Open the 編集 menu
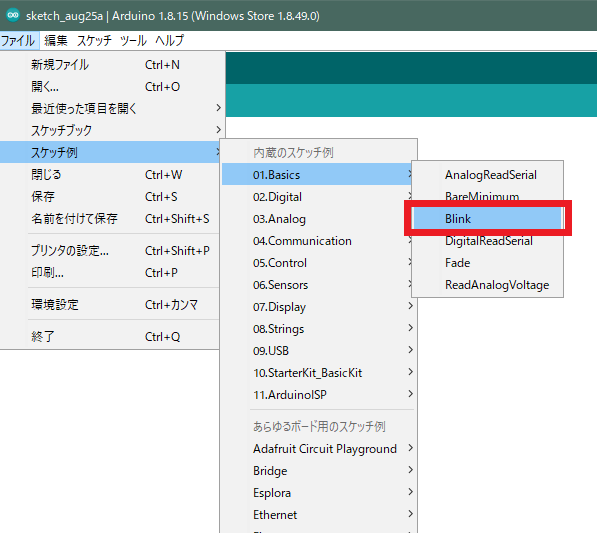Viewport: 597px width, 533px height. coord(56,40)
